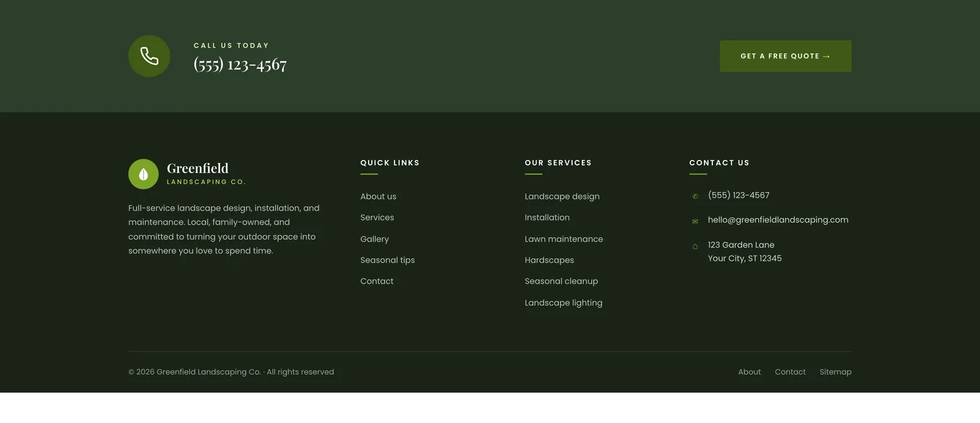This screenshot has height=423, width=980.
Task: Click the Greenfield leaf logo icon
Action: [143, 174]
